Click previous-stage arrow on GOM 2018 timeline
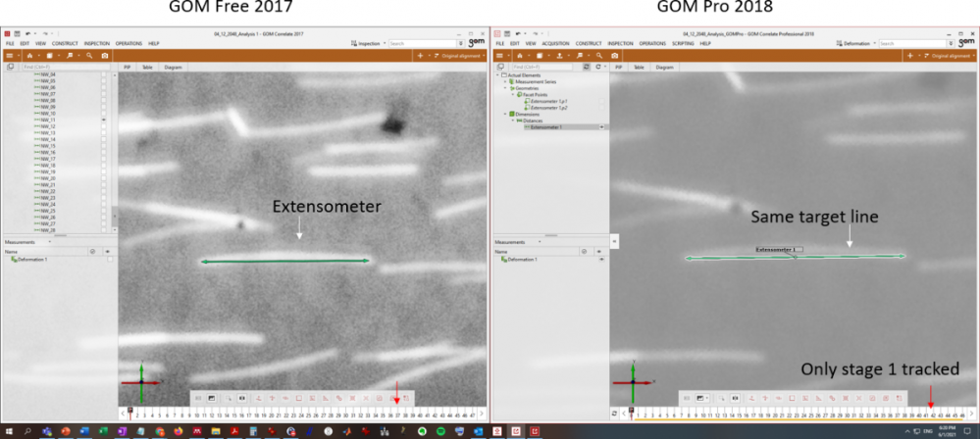The width and height of the screenshot is (980, 439). [x=624, y=415]
